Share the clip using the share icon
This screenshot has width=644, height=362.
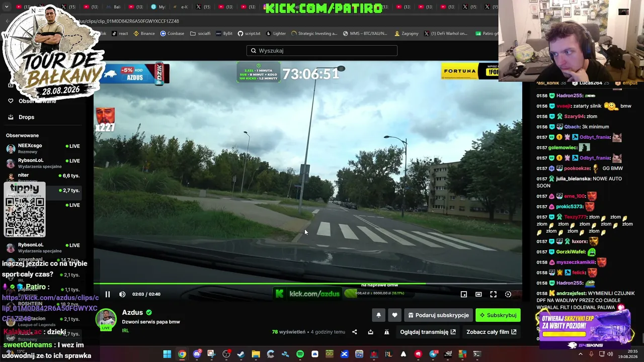click(x=355, y=332)
